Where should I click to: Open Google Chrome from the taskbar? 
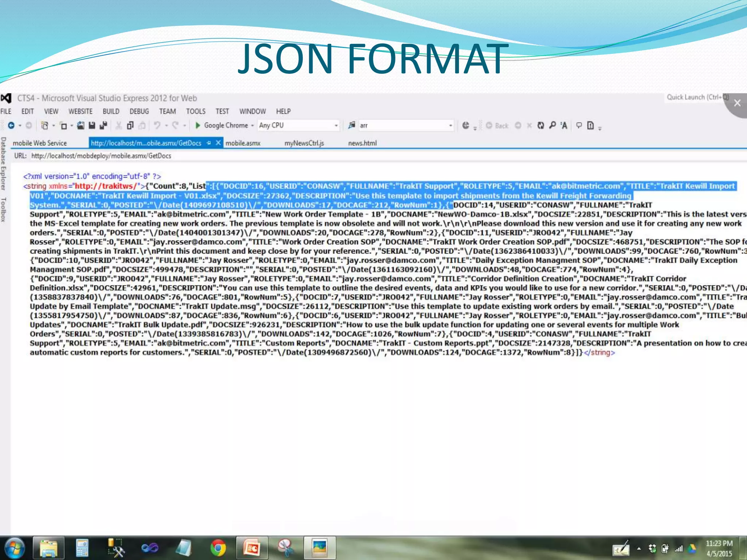tap(218, 548)
